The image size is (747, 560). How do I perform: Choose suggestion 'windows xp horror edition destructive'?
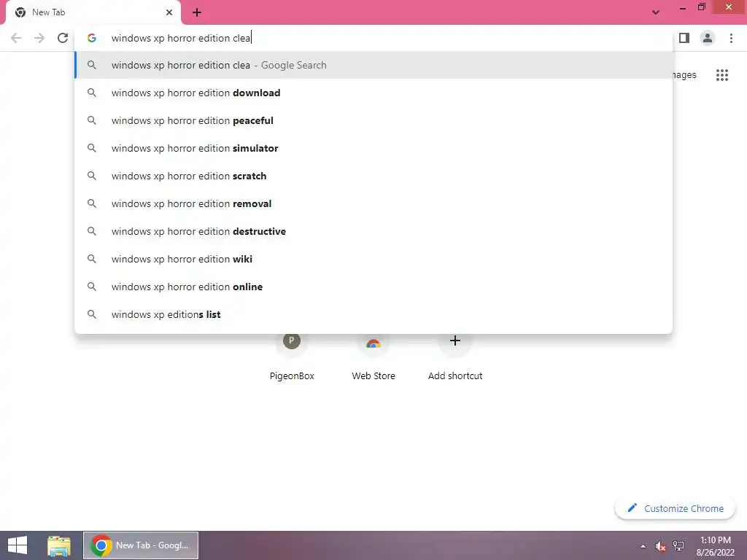pos(373,231)
